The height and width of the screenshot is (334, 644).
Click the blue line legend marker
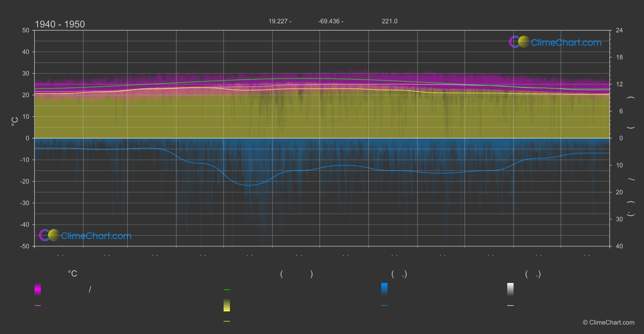tap(384, 306)
